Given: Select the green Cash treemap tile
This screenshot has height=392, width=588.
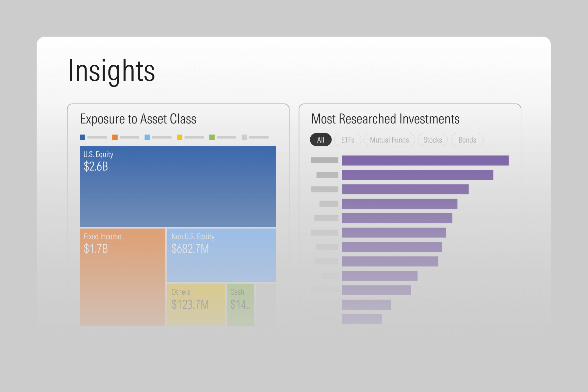Looking at the screenshot, I should [x=240, y=305].
